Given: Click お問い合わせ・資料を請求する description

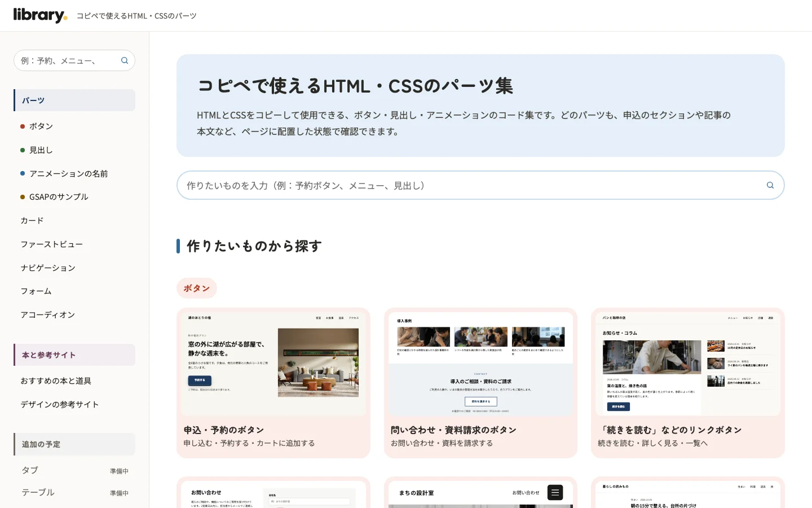Looking at the screenshot, I should (x=442, y=443).
